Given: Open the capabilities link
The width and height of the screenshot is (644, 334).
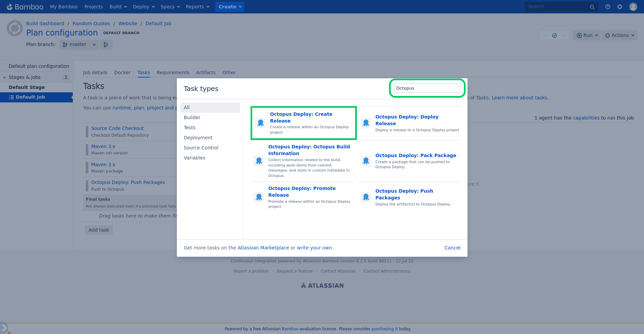Looking at the screenshot, I should 586,118.
